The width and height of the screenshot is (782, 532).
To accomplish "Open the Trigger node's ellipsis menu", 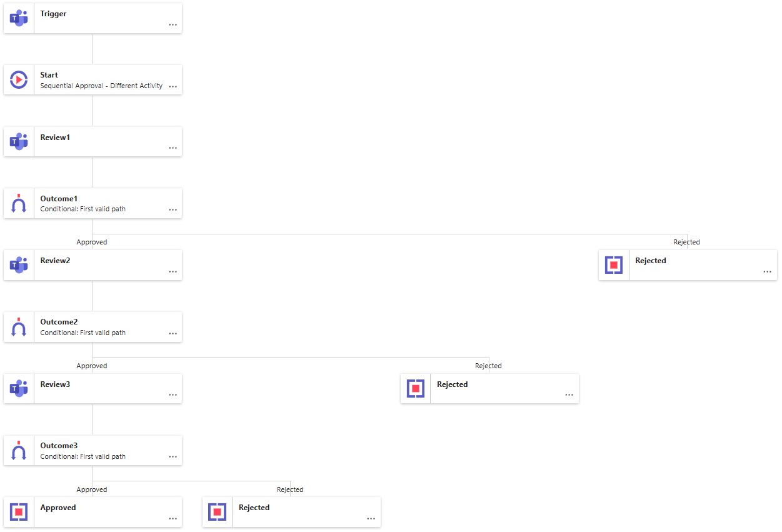I will [x=173, y=25].
